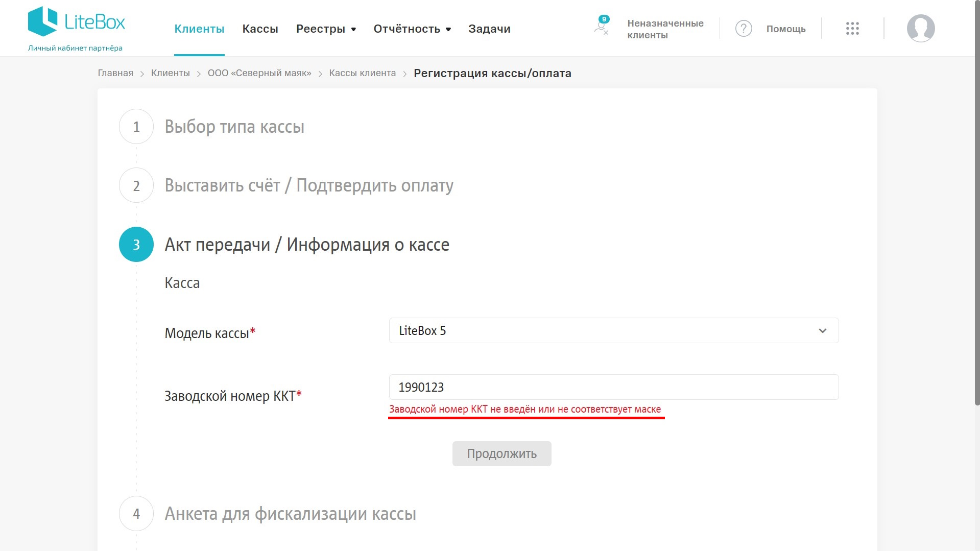The width and height of the screenshot is (980, 551).
Task: Open step 2 heading Выставить счёт / Подтвердить оплату
Action: point(308,185)
